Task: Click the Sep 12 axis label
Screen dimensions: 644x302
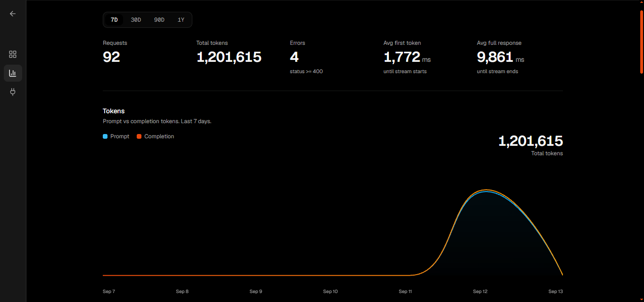Action: coord(480,292)
